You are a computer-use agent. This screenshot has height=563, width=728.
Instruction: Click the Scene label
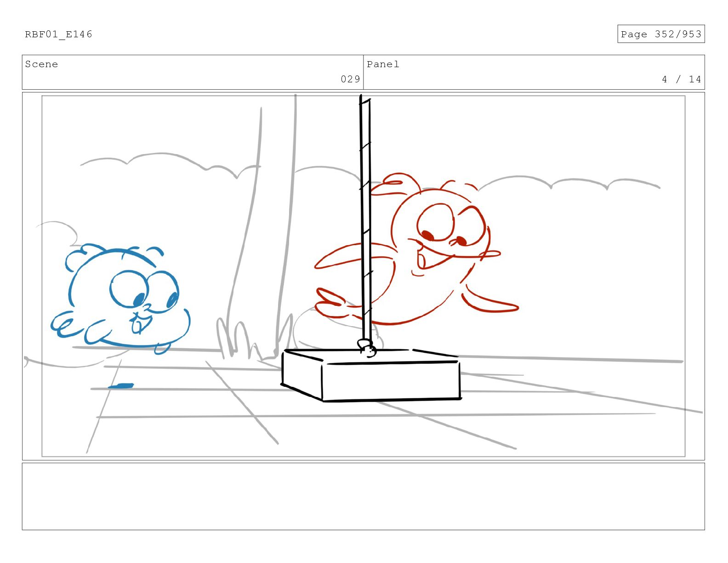pyautogui.click(x=41, y=64)
